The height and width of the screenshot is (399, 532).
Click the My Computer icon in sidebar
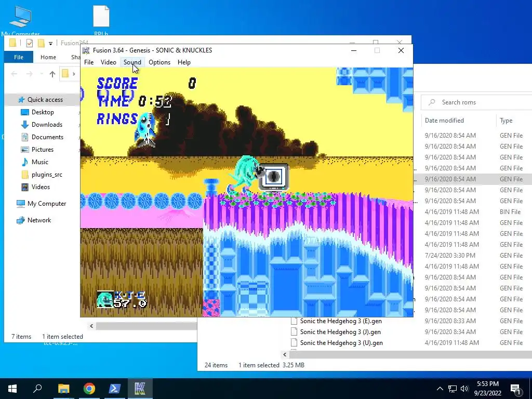[x=21, y=204]
